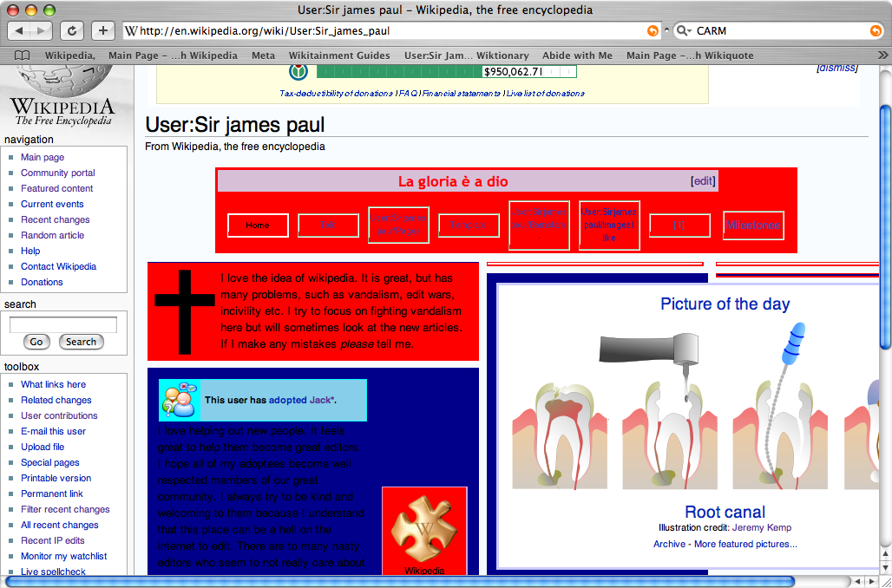Open the root canal picture of the day
The width and height of the screenshot is (892, 588).
tap(695, 407)
